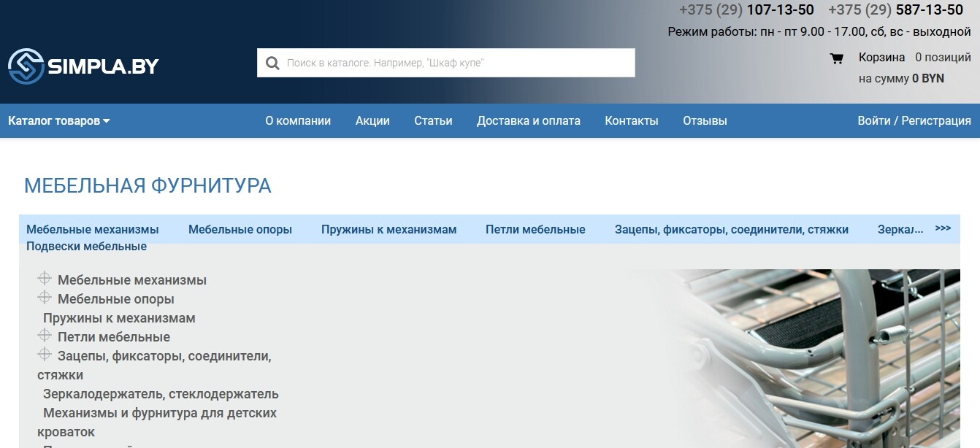Click the crosshair icon next to Мебельные механизмы
Viewport: 980px width, 448px height.
click(43, 277)
